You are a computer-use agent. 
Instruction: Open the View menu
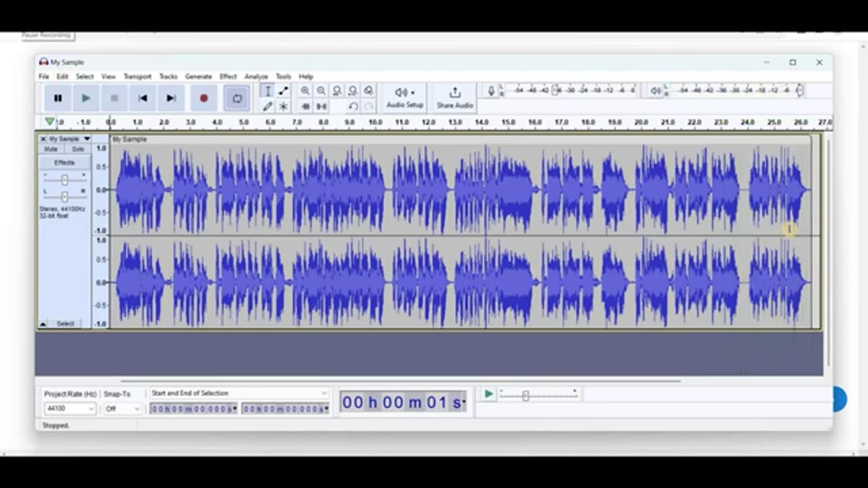108,77
